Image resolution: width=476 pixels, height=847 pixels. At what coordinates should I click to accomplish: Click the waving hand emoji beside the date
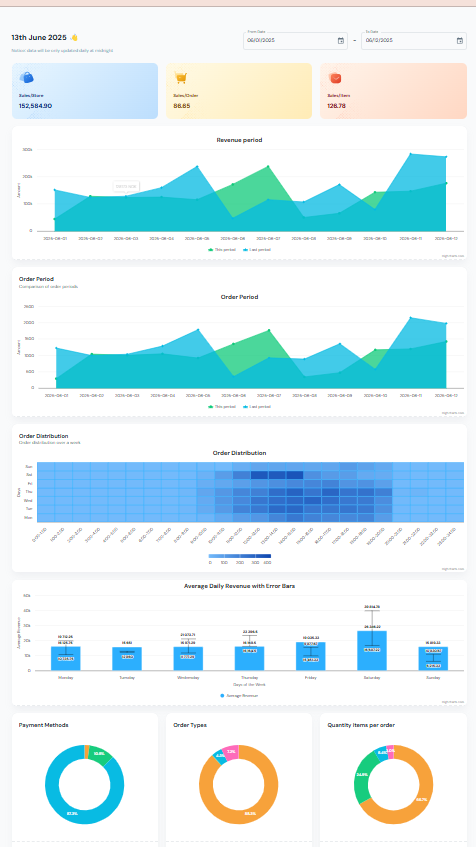click(74, 37)
